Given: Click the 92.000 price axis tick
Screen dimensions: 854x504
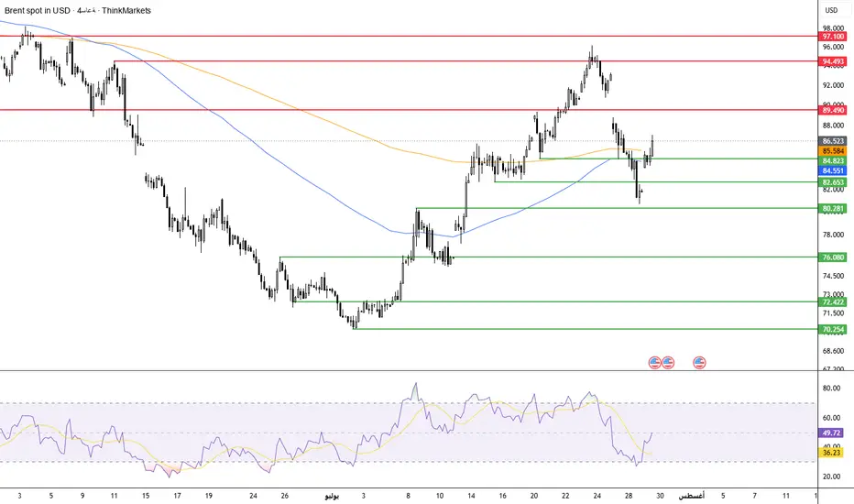Looking at the screenshot, I should click(833, 85).
